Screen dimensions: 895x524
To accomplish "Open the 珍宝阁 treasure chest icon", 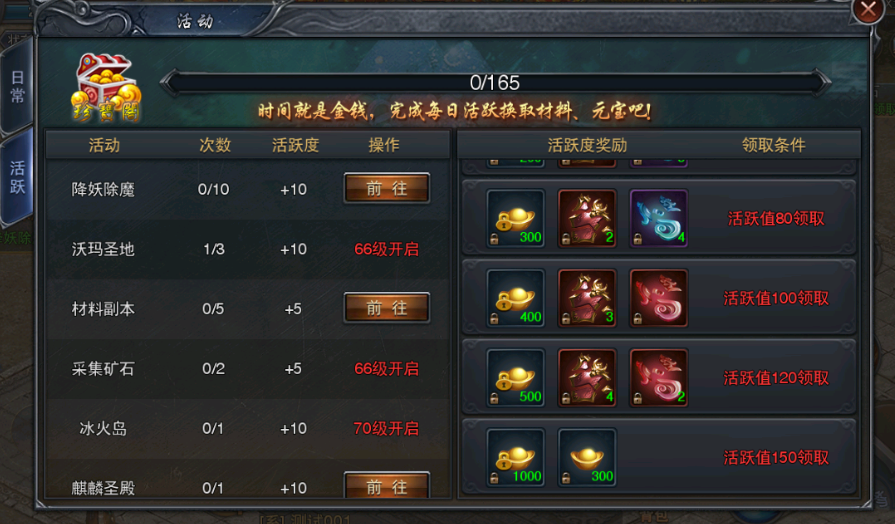I will [106, 87].
